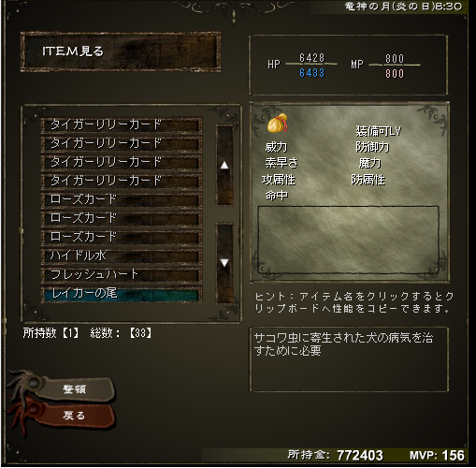This screenshot has height=468, width=476.
Task: Select the third ローズカード entry
Action: click(x=122, y=237)
